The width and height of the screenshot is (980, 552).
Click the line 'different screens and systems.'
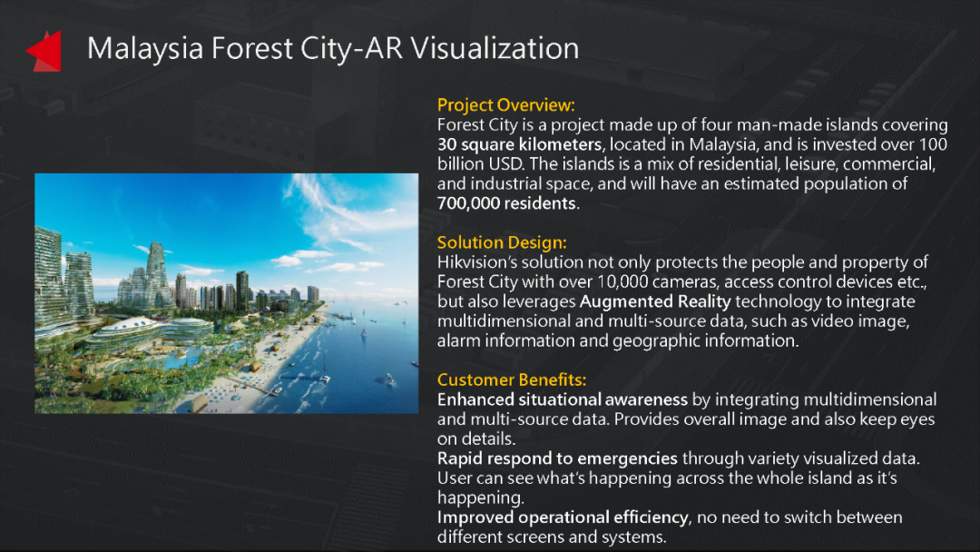[552, 537]
